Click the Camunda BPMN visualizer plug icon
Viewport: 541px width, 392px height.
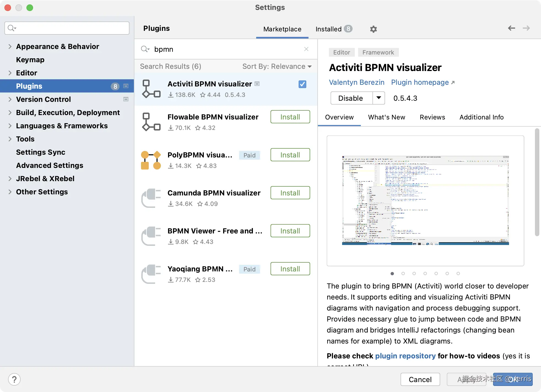(x=151, y=198)
